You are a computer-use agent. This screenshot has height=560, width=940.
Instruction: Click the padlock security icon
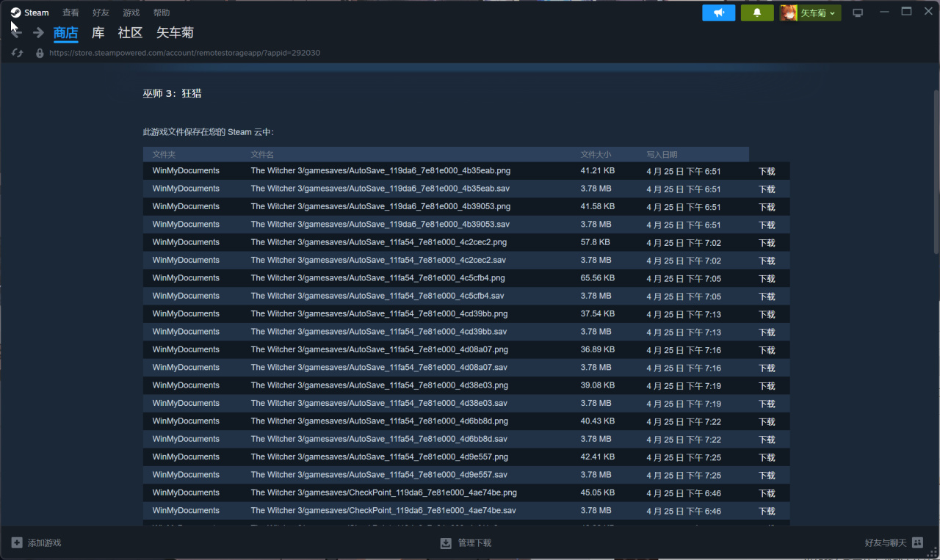coord(40,53)
